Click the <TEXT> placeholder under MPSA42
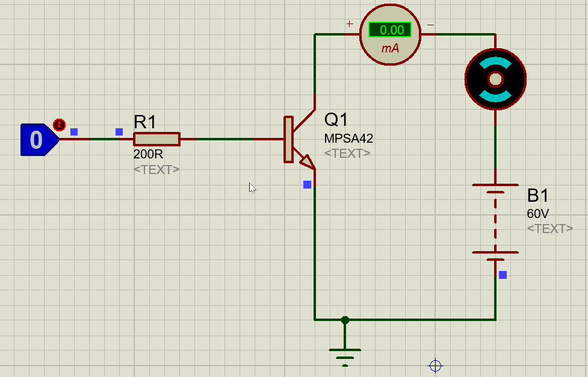Image resolution: width=588 pixels, height=377 pixels. pyautogui.click(x=347, y=153)
